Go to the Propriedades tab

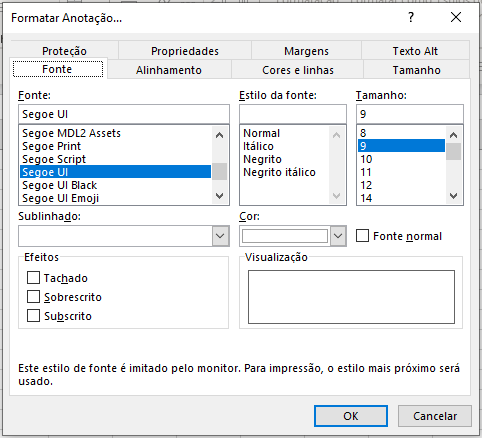click(x=185, y=51)
